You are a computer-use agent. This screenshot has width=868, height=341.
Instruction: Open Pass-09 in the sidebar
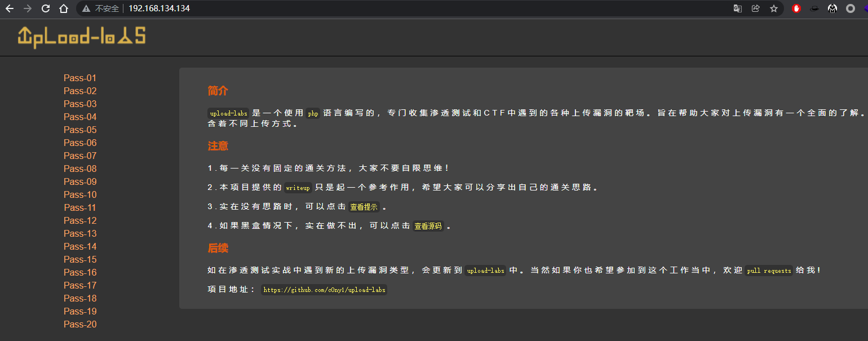pos(80,181)
